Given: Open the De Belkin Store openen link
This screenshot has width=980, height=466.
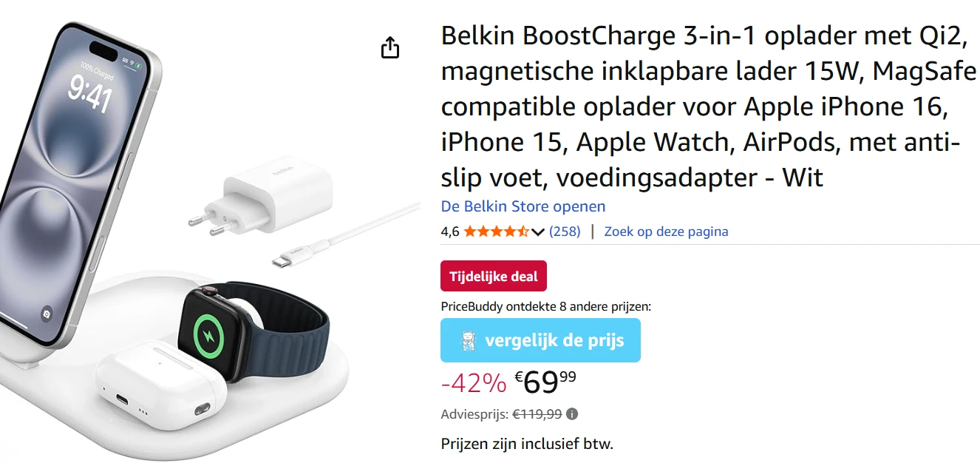Looking at the screenshot, I should tap(523, 206).
